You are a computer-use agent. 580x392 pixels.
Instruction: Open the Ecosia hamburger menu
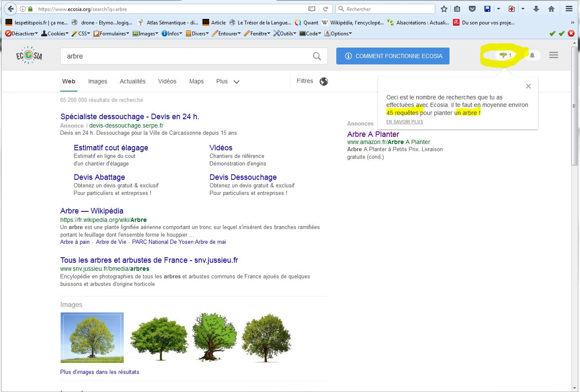tap(553, 55)
